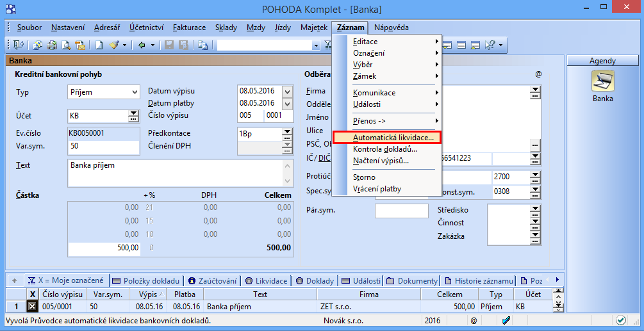This screenshot has width=644, height=331.
Task: Switch to the Položky dokladu tab
Action: 146,281
